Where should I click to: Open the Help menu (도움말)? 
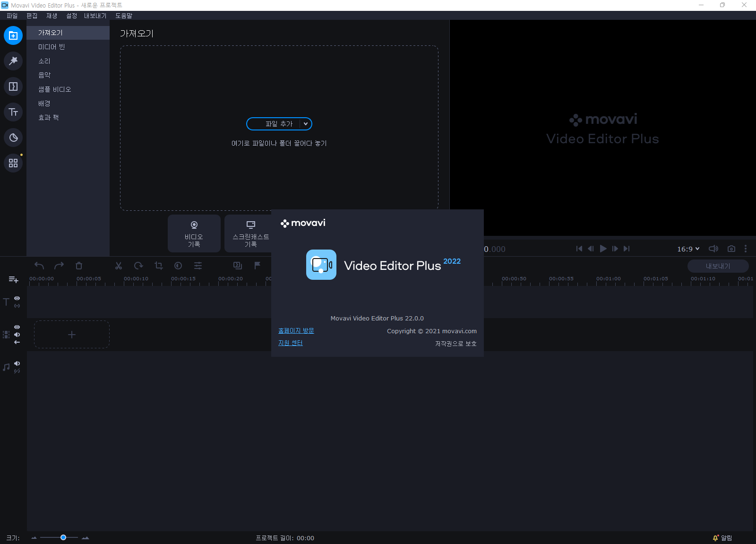tap(124, 16)
